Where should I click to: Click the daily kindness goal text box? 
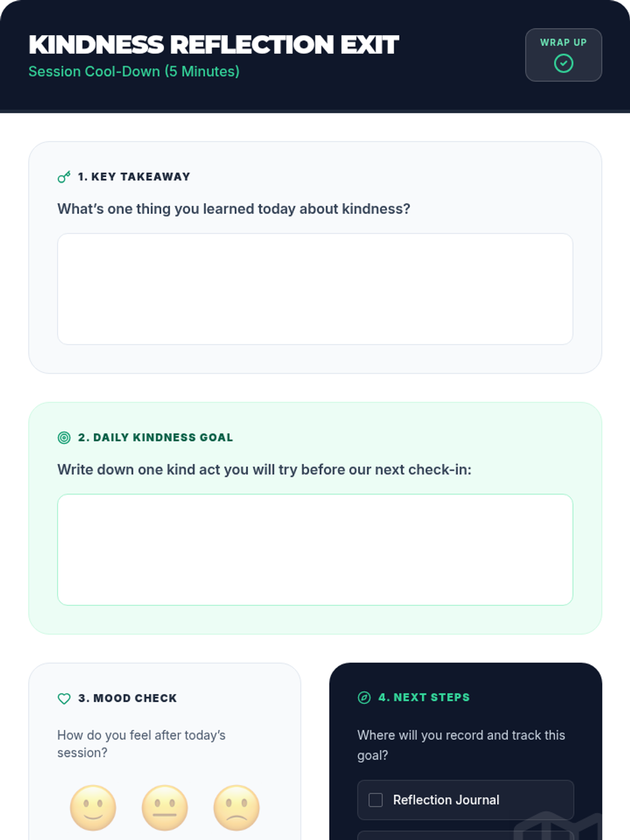(x=315, y=549)
